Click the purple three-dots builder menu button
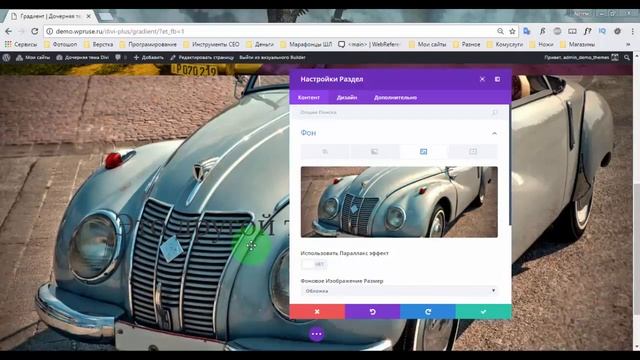This screenshot has height=360, width=640. click(x=317, y=334)
